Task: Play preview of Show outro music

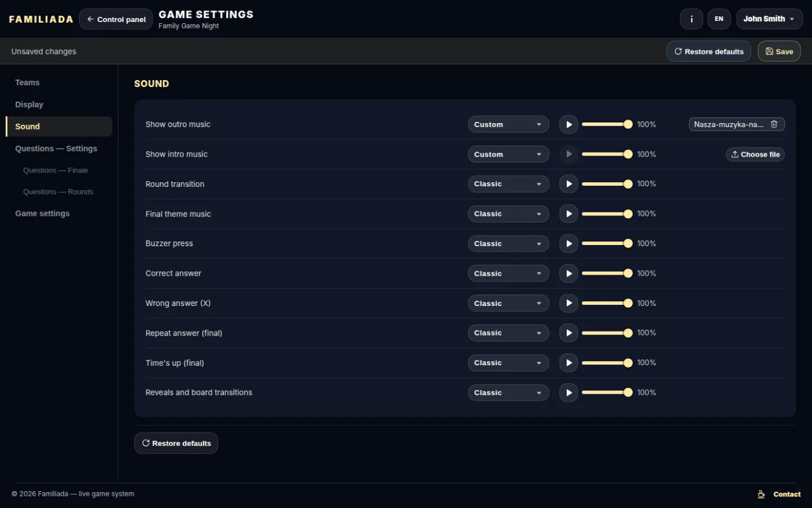Action: [x=568, y=124]
